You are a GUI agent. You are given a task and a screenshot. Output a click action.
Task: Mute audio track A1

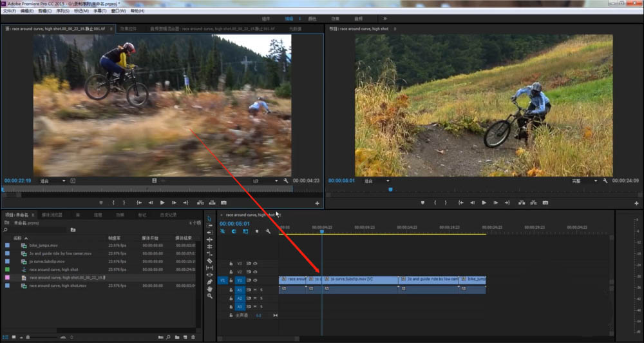point(256,290)
